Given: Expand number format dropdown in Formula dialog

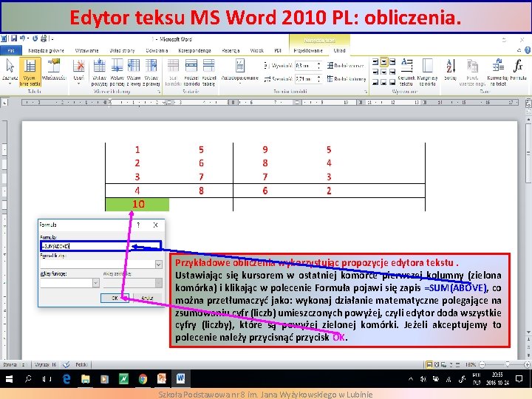Looking at the screenshot, I should 158,264.
